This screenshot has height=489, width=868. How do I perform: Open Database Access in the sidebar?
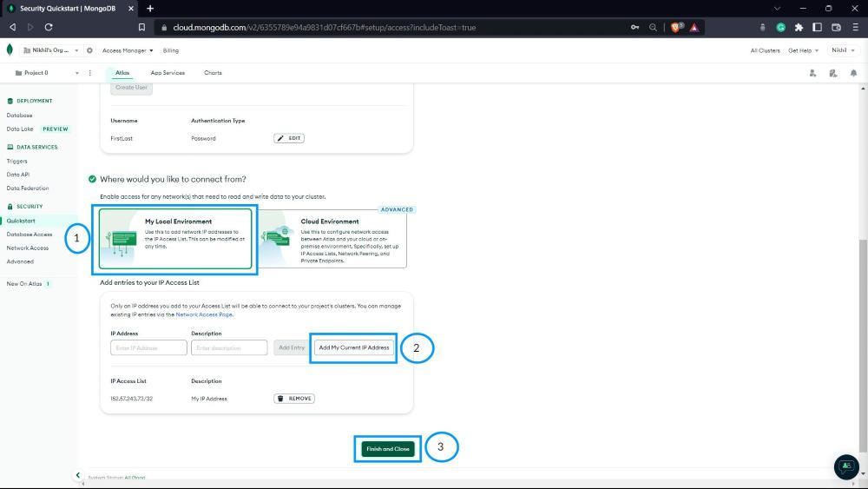click(30, 235)
